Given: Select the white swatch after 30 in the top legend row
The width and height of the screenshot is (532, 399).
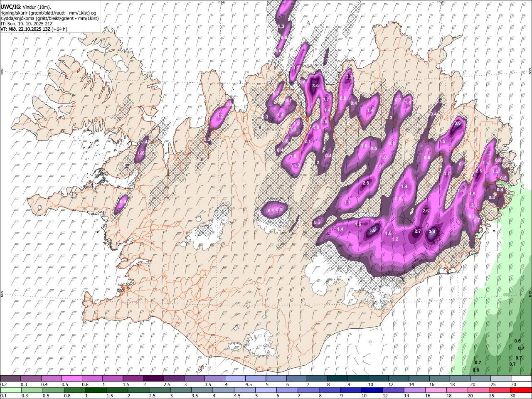Looking at the screenshot, I should (521, 379).
